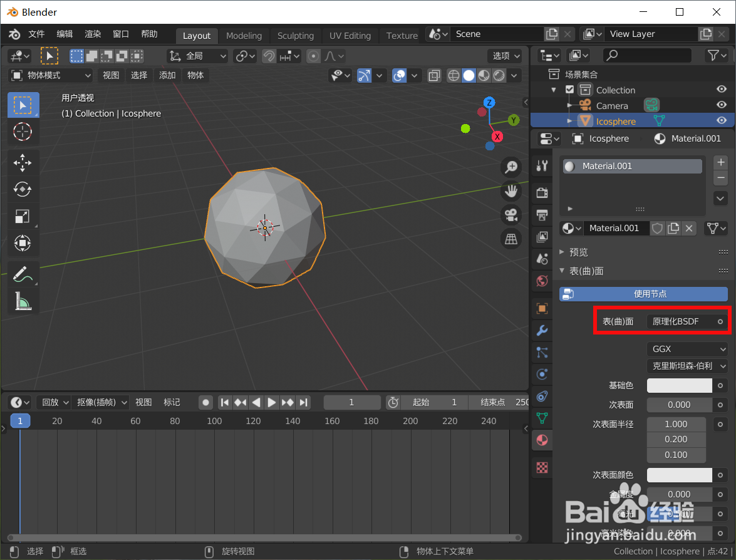Collapse the Collection tree in outliner
The height and width of the screenshot is (560, 736).
click(553, 90)
